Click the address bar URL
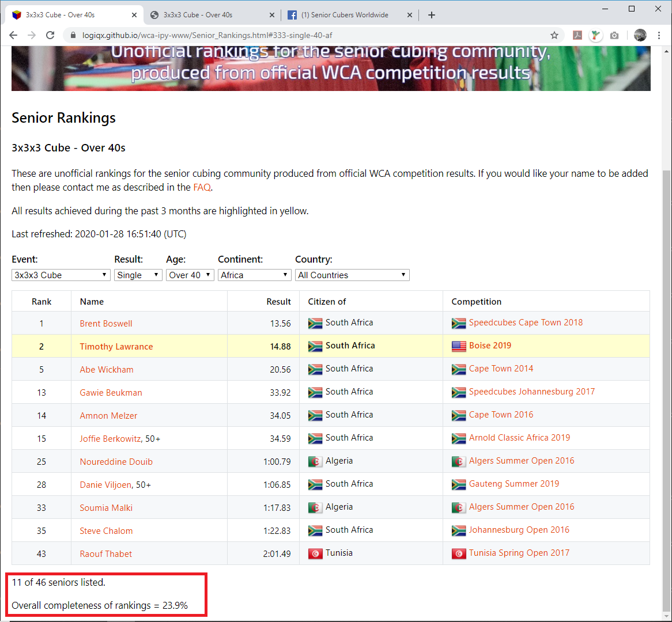The width and height of the screenshot is (672, 622). pos(207,35)
